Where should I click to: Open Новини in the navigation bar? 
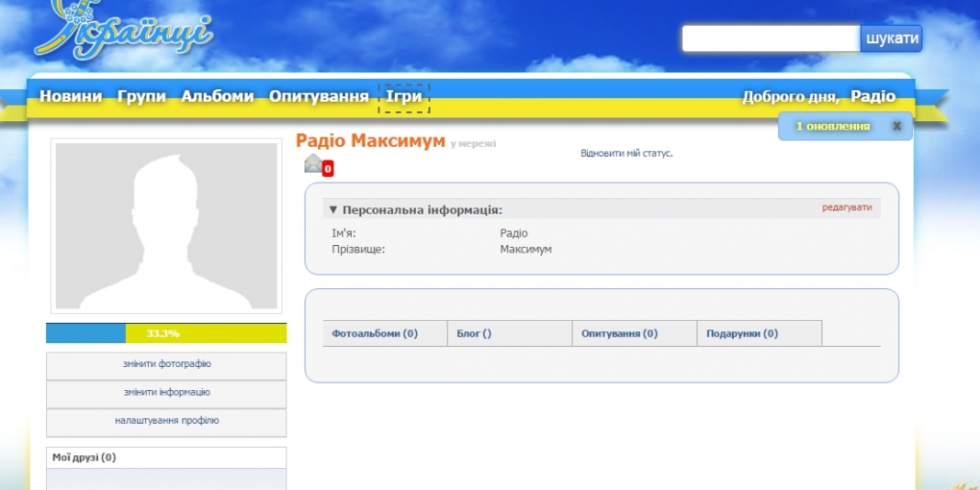71,96
